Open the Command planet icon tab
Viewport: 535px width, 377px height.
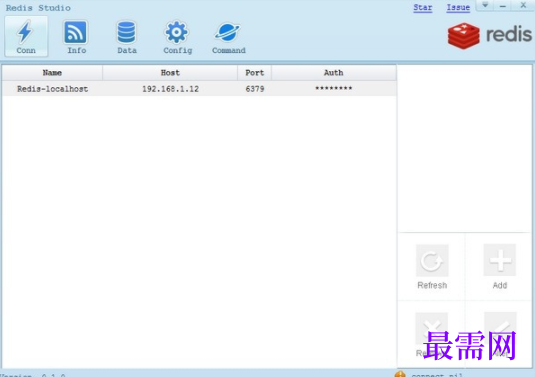pyautogui.click(x=228, y=36)
